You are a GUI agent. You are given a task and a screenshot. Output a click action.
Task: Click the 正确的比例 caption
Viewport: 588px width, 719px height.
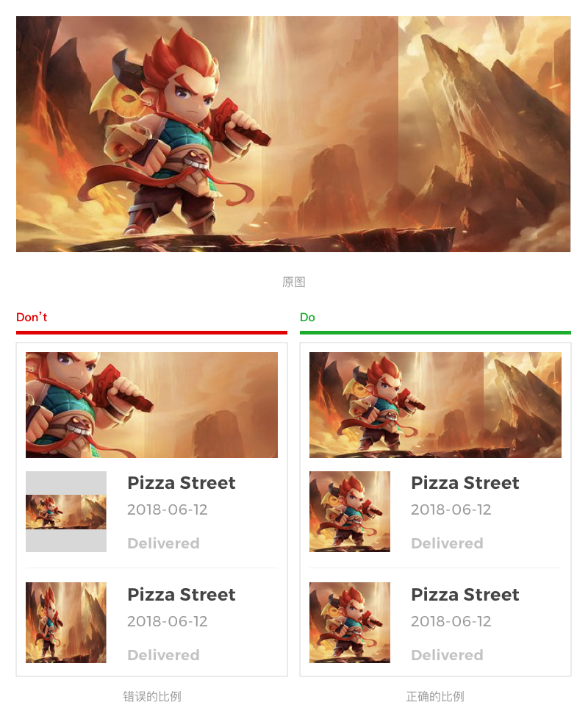click(435, 696)
